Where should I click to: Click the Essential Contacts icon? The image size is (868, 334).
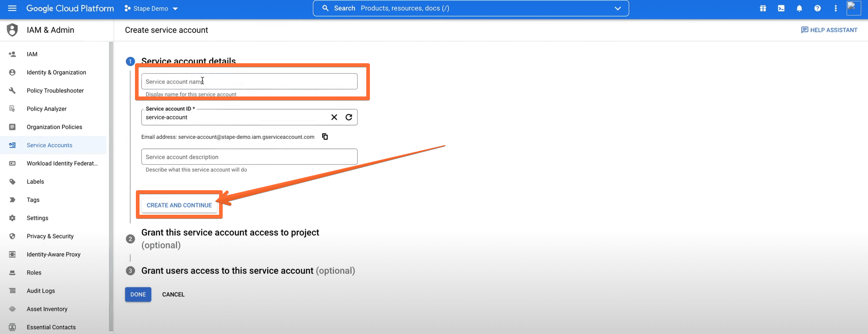(x=12, y=327)
